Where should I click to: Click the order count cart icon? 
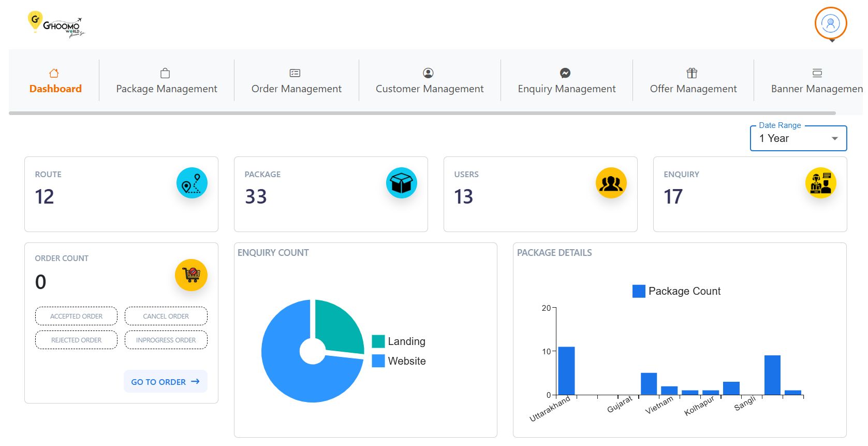[191, 275]
